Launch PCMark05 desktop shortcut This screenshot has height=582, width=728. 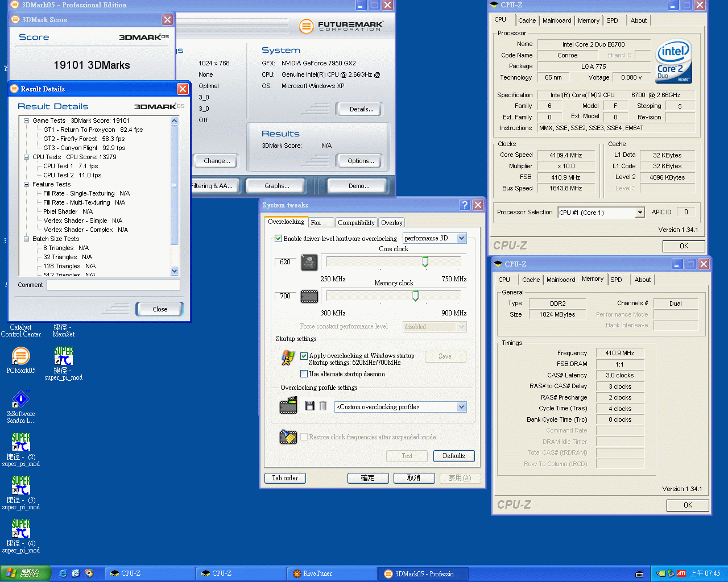pos(21,360)
